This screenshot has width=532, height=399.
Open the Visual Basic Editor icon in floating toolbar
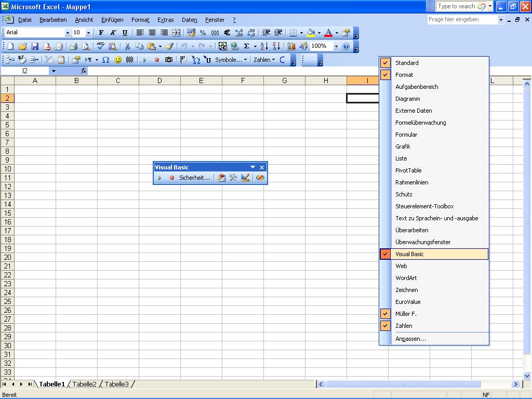click(x=221, y=178)
